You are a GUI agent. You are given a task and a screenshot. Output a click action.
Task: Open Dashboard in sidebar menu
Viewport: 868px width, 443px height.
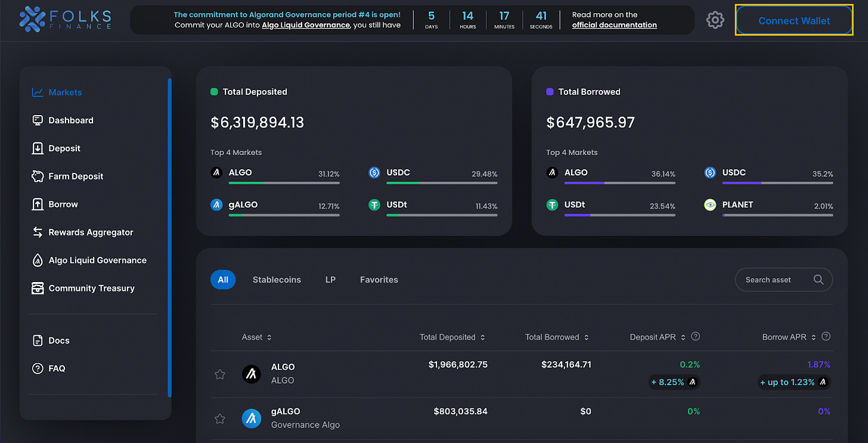tap(71, 120)
